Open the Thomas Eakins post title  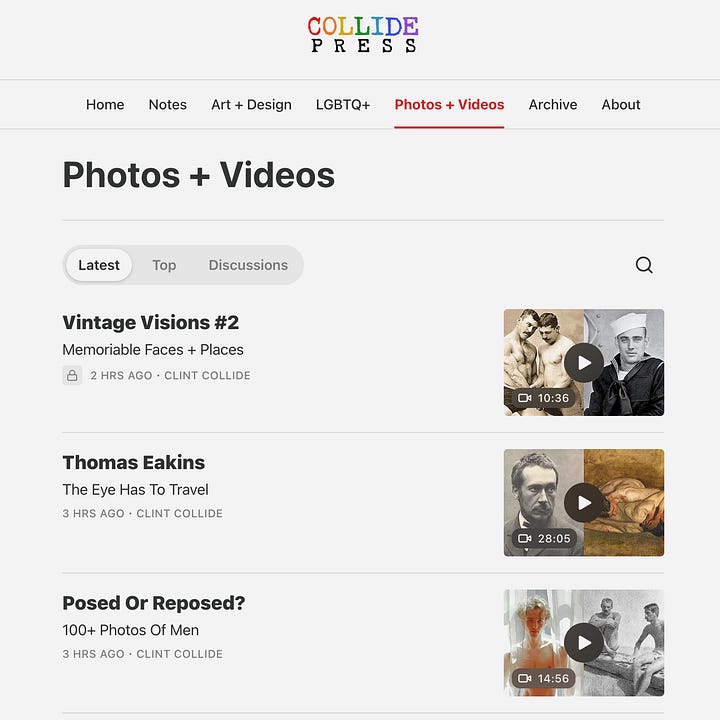pyautogui.click(x=134, y=462)
